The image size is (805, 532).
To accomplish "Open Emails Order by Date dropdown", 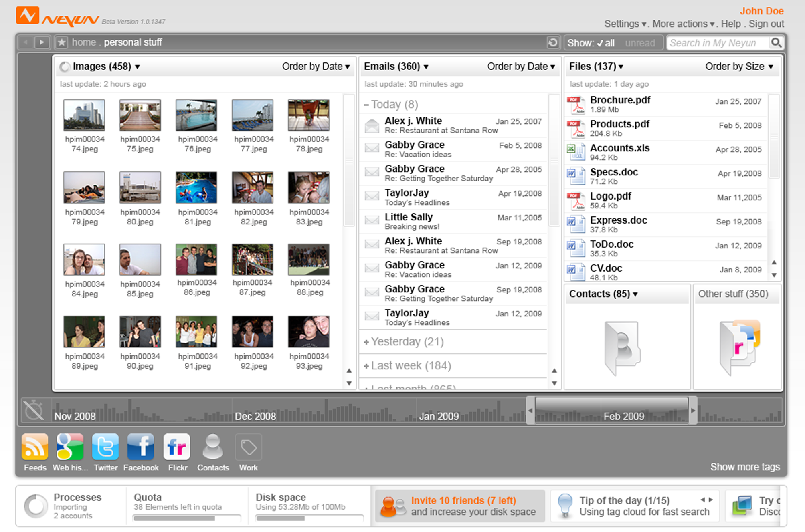I will 521,66.
